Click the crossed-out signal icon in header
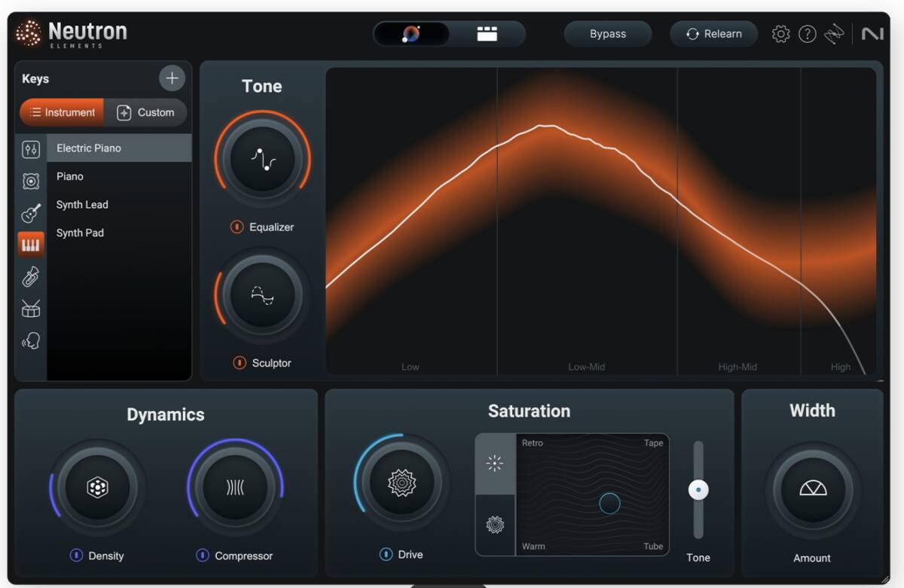Viewport: 904px width, 588px height. pos(834,34)
